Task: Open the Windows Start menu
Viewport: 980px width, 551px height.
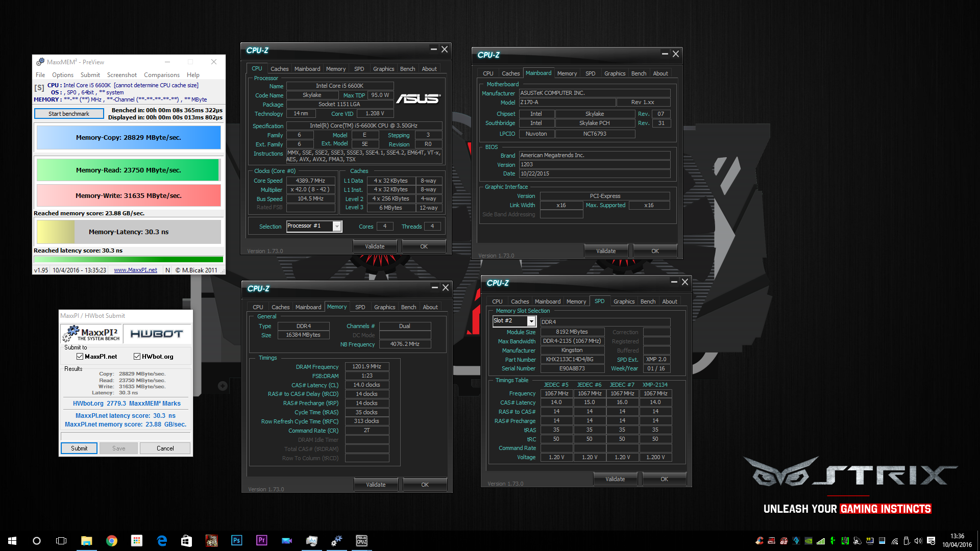Action: tap(12, 541)
